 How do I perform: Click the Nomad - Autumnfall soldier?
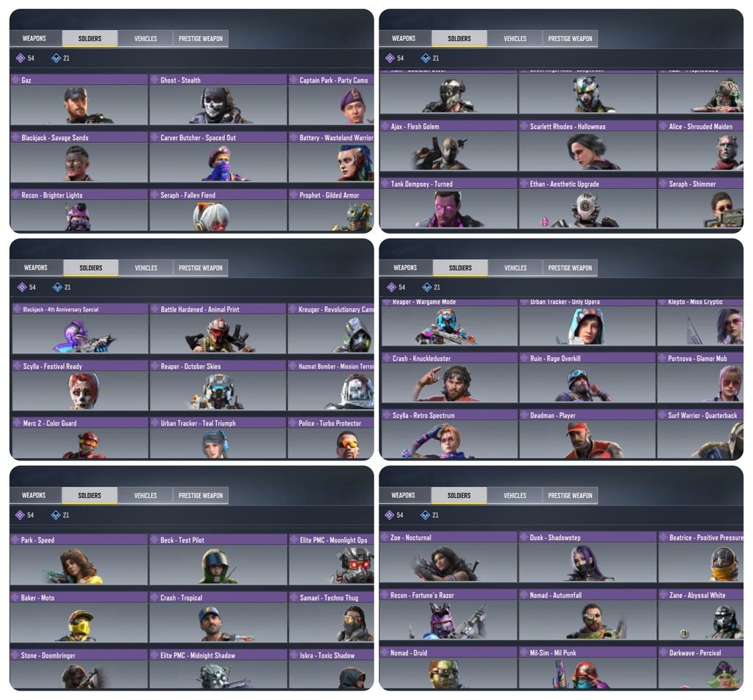click(x=587, y=615)
